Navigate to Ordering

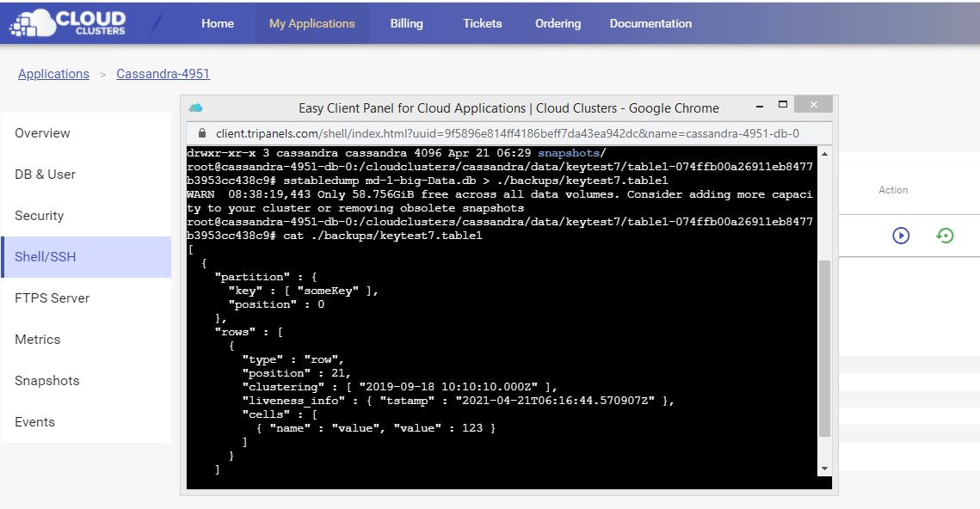pyautogui.click(x=558, y=24)
